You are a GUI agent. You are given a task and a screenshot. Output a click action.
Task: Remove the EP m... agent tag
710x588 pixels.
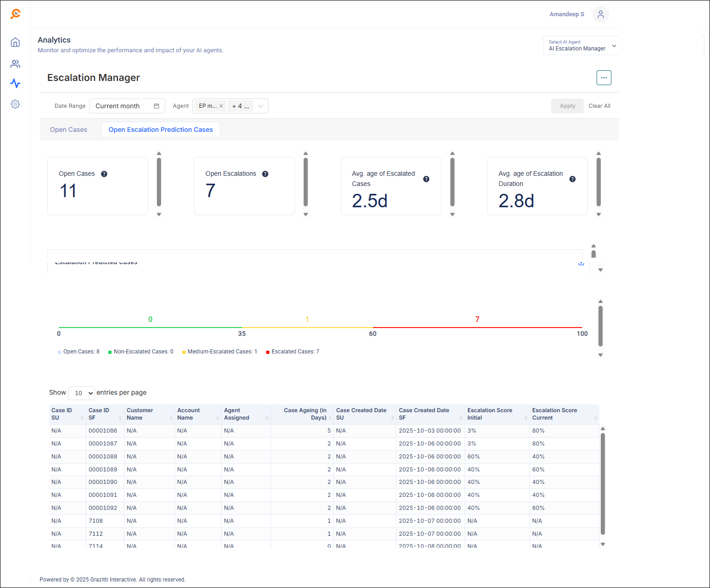[221, 106]
